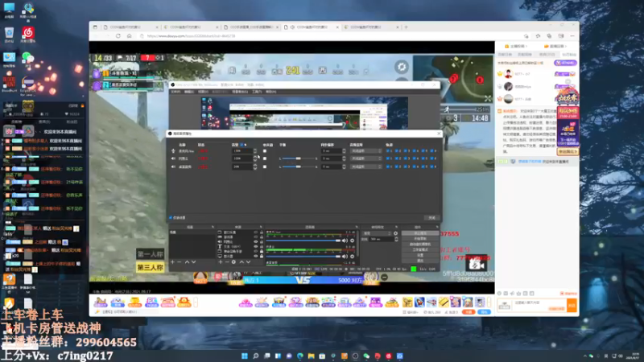644x362 pixels.
Task: Move selected source down in Sources panel
Action: (x=248, y=262)
